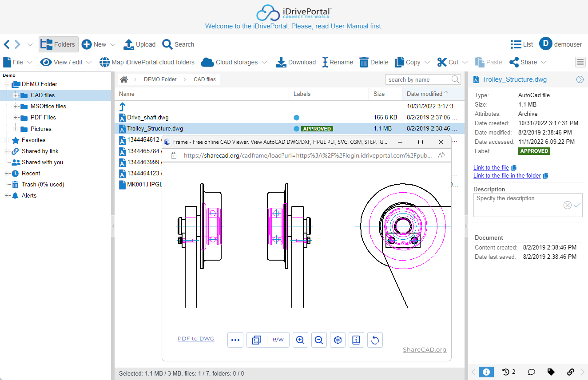Toggle the B/W black-white display mode
The height and width of the screenshot is (380, 588).
(278, 340)
